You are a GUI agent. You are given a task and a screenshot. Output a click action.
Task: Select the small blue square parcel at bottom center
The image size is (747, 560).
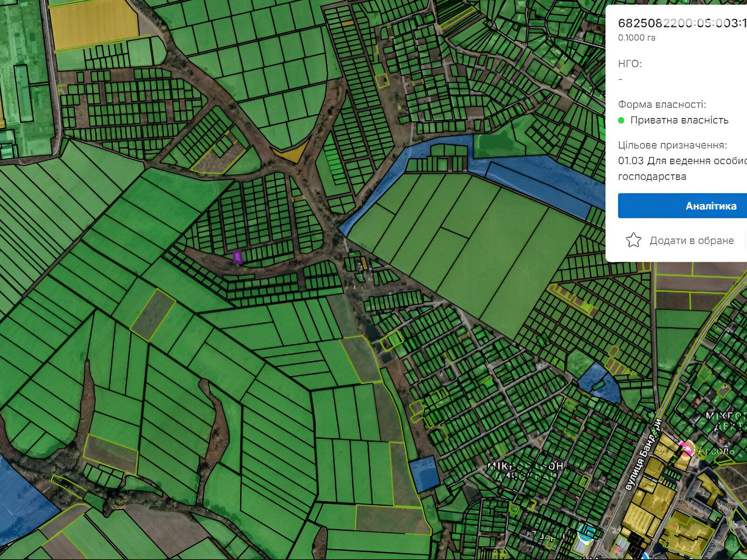[424, 474]
